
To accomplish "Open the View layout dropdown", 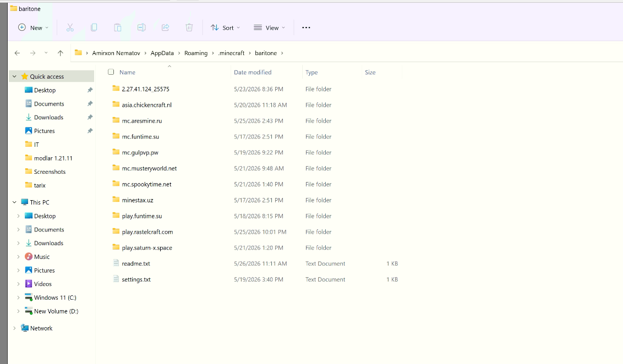I will [269, 27].
